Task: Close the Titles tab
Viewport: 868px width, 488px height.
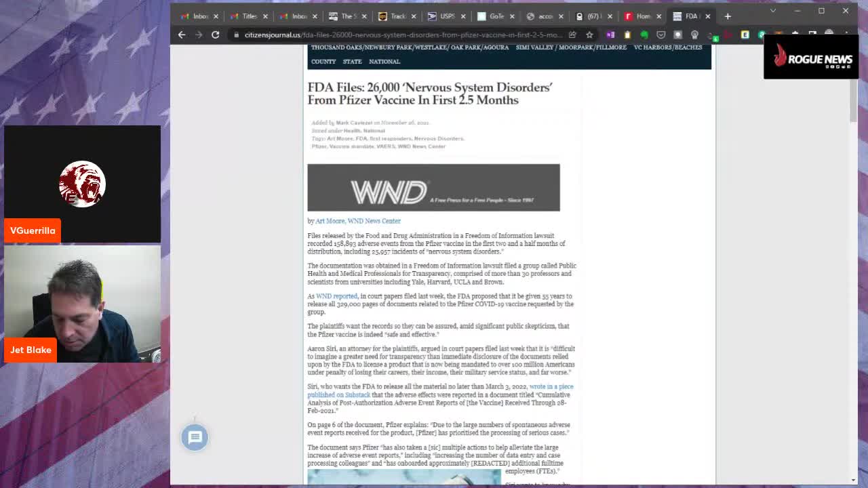Action: [x=265, y=16]
